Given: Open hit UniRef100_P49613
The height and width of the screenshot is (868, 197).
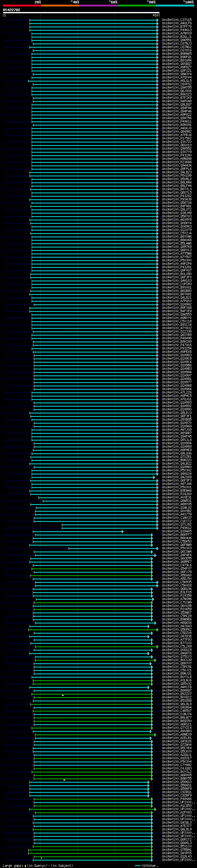Looking at the screenshot, I should pyautogui.click(x=177, y=30).
